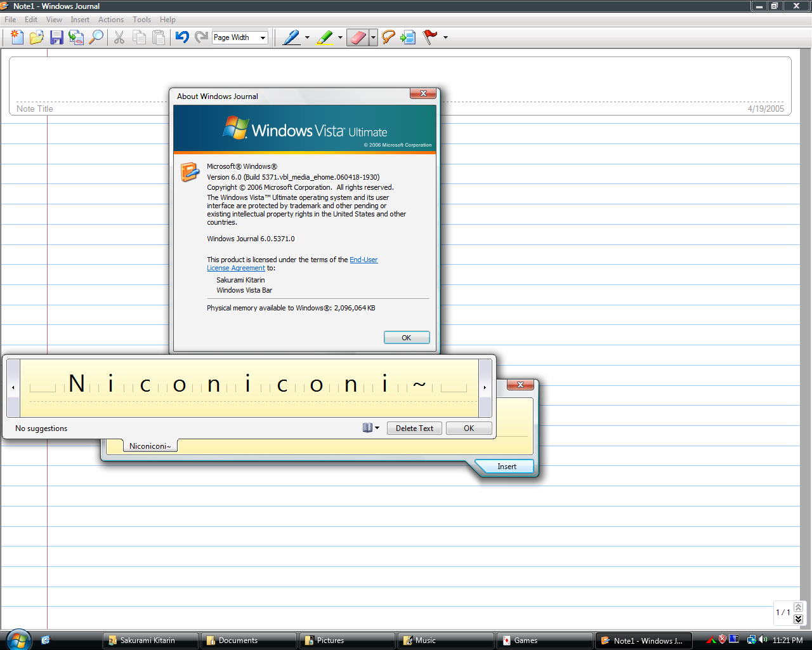This screenshot has height=650, width=812.
Task: Open the Actions menu
Action: pos(111,20)
